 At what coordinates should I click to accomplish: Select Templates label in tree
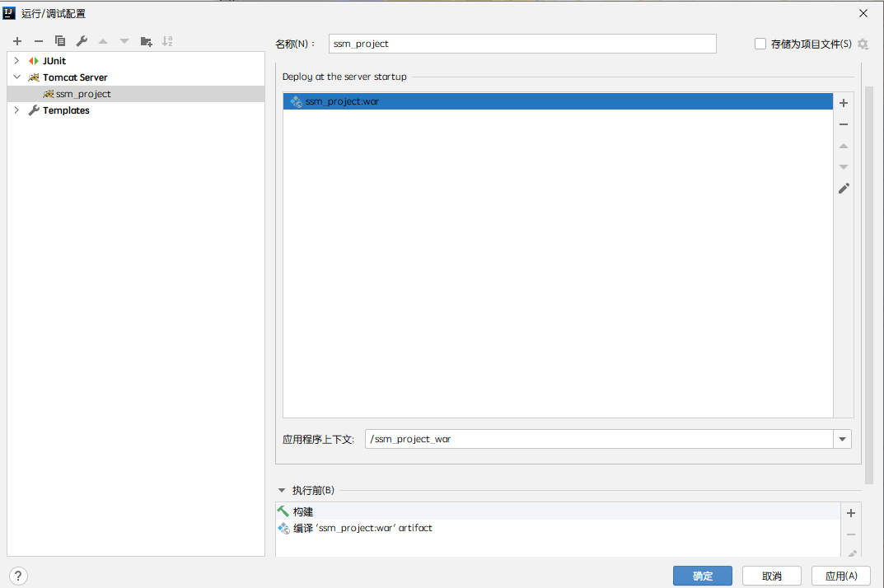coord(66,110)
